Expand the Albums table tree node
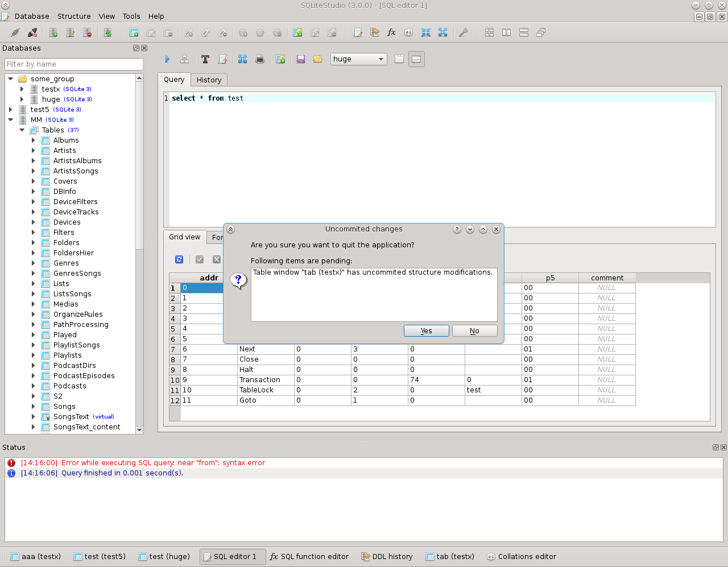 [x=33, y=140]
